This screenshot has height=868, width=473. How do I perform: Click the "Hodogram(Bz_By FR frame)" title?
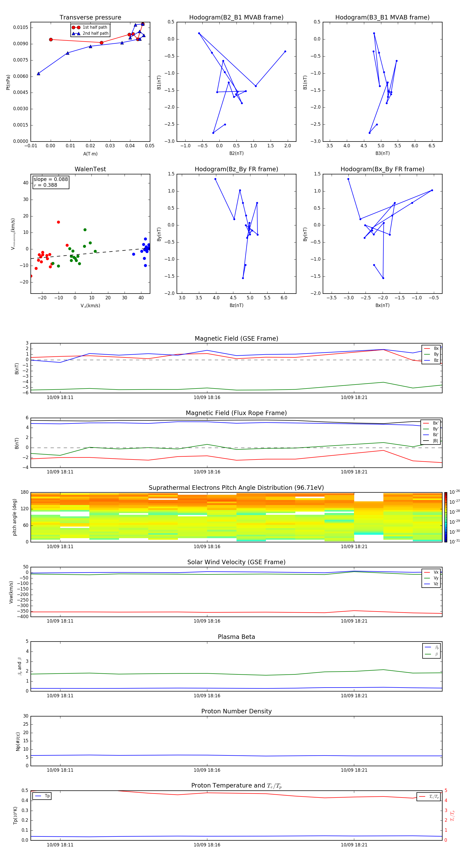point(236,169)
